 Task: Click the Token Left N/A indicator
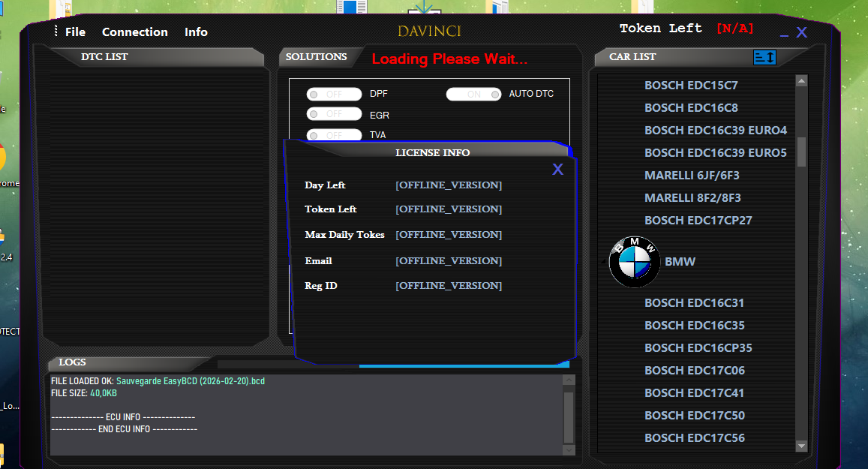point(734,29)
